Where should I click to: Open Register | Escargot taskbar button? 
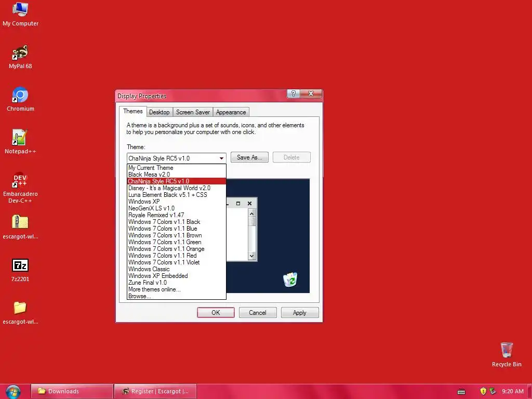pos(155,392)
